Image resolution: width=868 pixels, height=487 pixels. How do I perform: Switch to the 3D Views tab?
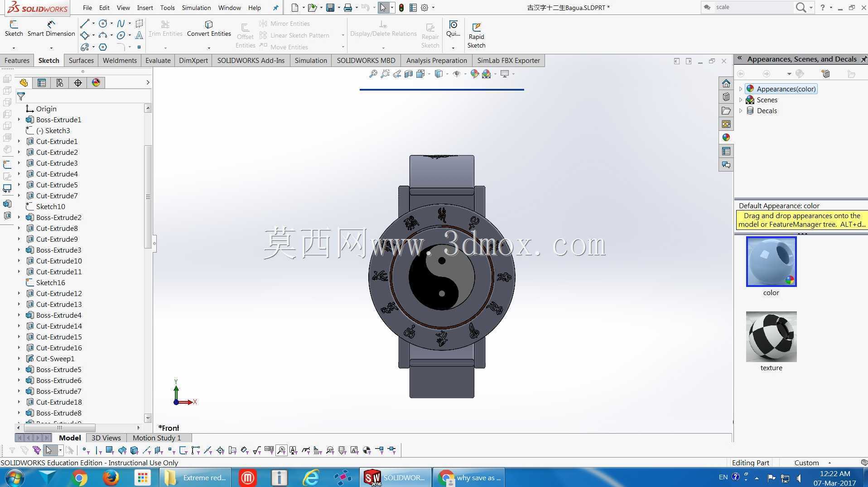click(106, 438)
